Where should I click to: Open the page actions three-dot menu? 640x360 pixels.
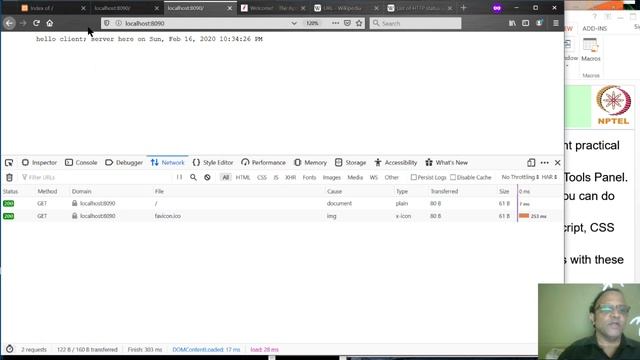336,23
